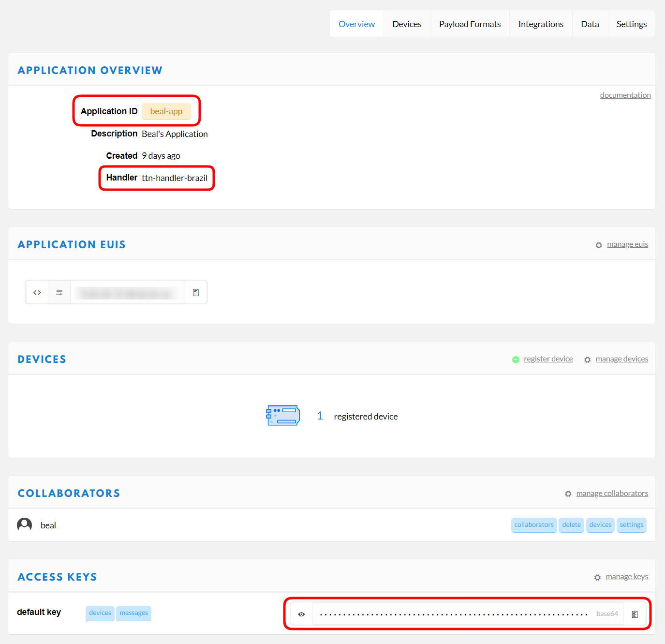665x644 pixels.
Task: Open the Data tab
Action: coord(590,24)
